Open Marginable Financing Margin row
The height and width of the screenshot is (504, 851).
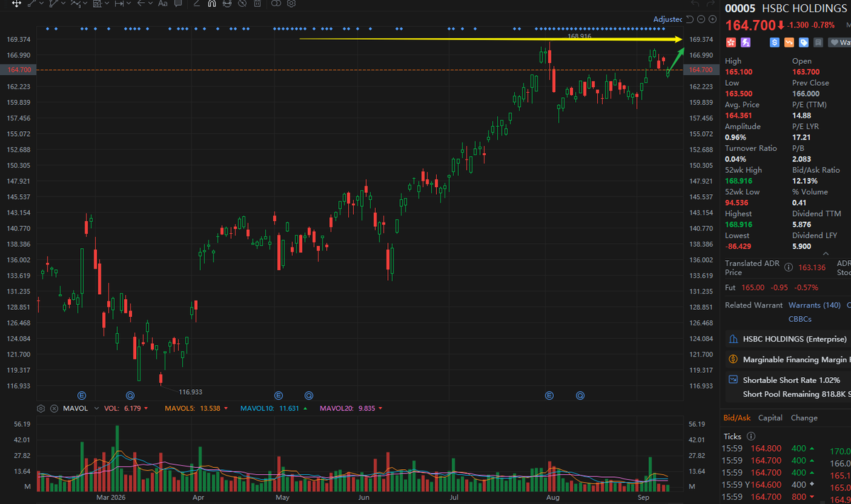tap(789, 359)
